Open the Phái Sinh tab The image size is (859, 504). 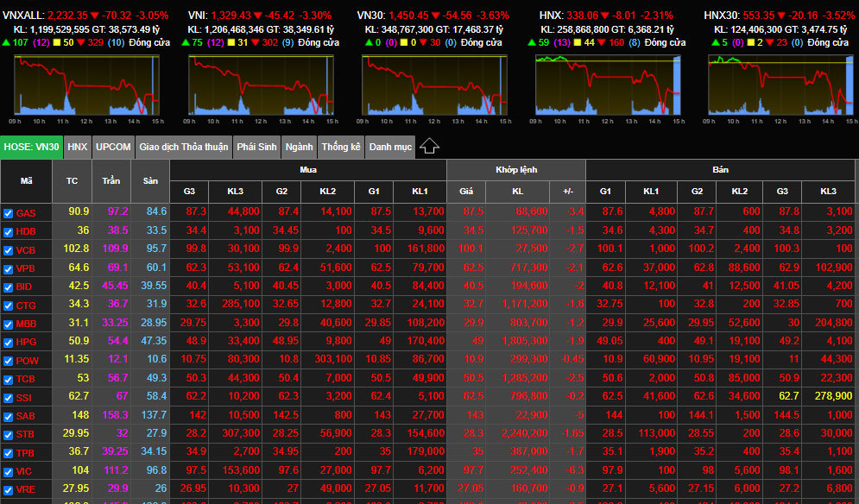click(x=256, y=147)
